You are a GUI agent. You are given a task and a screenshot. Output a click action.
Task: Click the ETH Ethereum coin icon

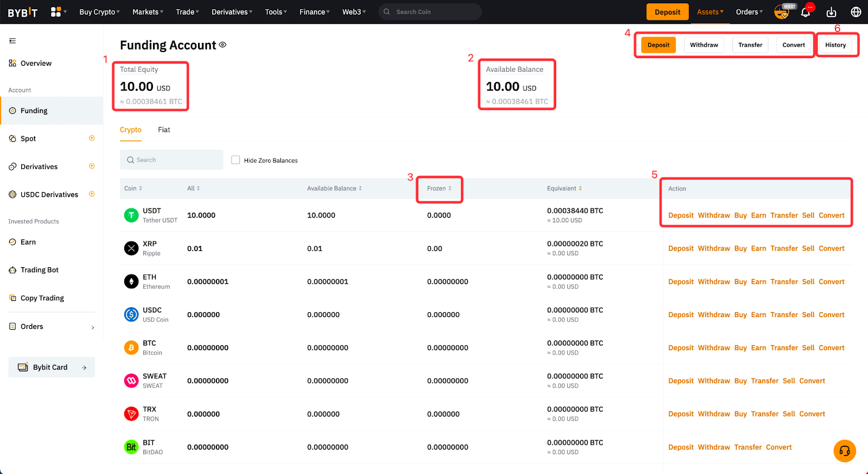coord(131,282)
